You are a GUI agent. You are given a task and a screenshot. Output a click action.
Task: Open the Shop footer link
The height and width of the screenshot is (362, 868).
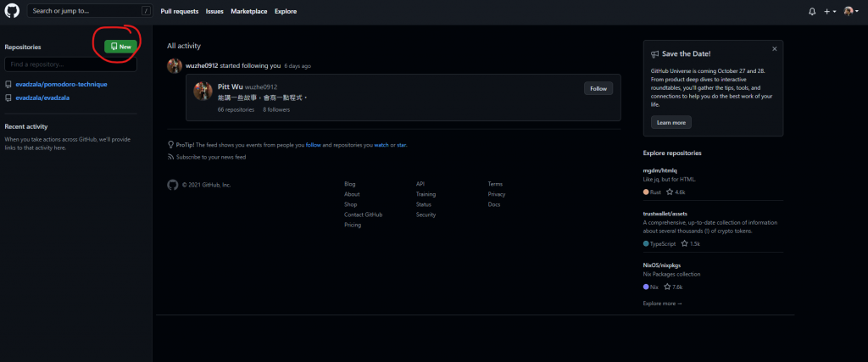coord(350,204)
